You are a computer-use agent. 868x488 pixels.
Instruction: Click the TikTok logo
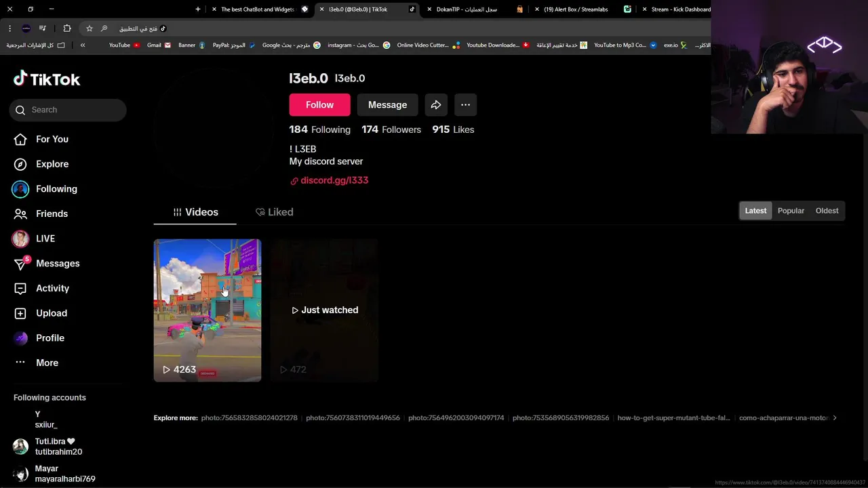47,79
